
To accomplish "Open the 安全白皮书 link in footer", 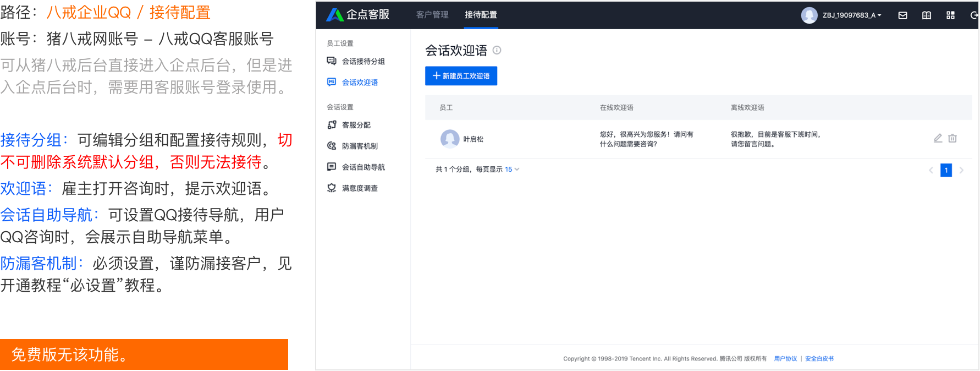I will pos(819,359).
